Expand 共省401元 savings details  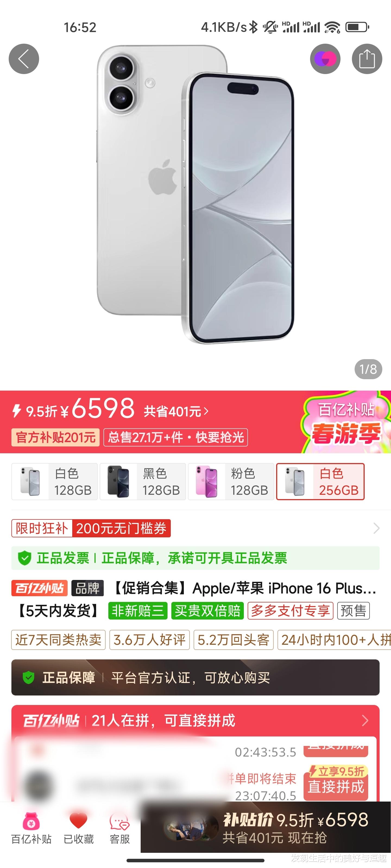click(x=176, y=411)
